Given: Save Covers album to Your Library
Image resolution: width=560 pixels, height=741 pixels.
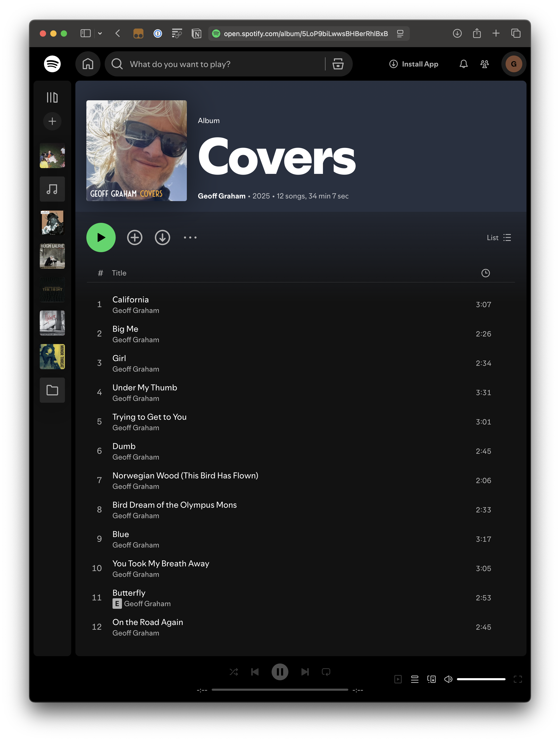Looking at the screenshot, I should (135, 237).
